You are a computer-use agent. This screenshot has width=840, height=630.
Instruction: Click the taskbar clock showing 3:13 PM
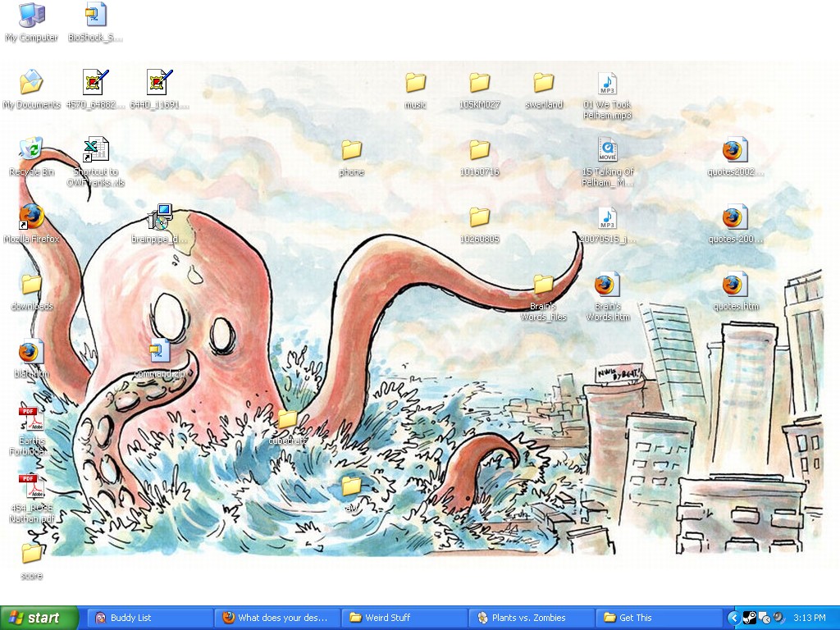pyautogui.click(x=810, y=618)
